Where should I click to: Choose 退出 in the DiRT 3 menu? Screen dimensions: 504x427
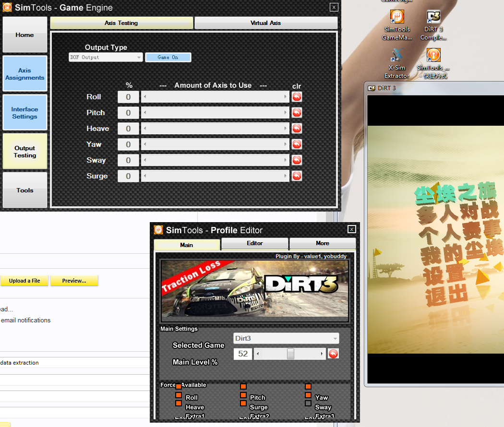pos(446,296)
